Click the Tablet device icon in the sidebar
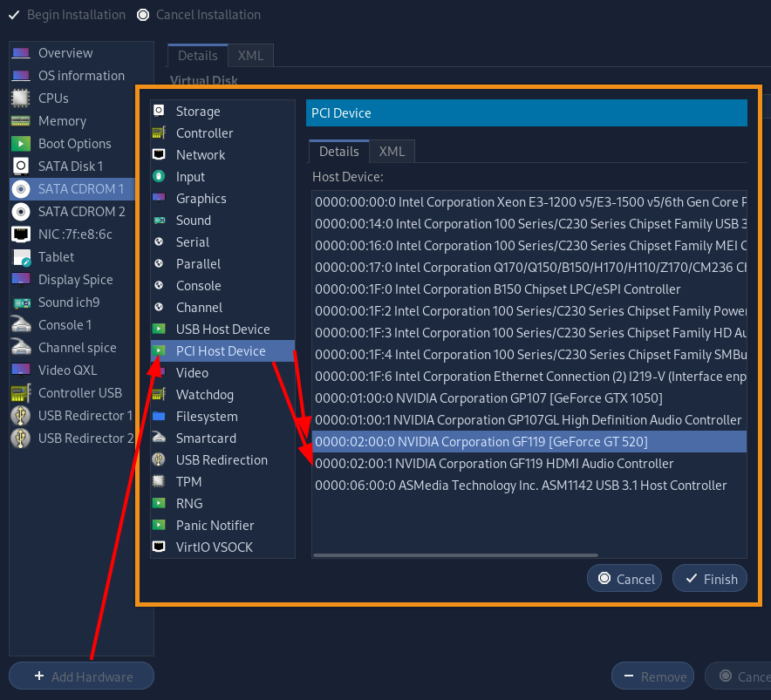Screen dimensions: 771x700 22,257
